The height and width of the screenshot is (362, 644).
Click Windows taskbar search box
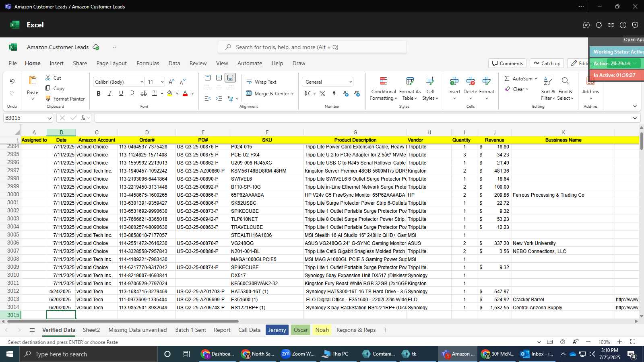pos(89,354)
